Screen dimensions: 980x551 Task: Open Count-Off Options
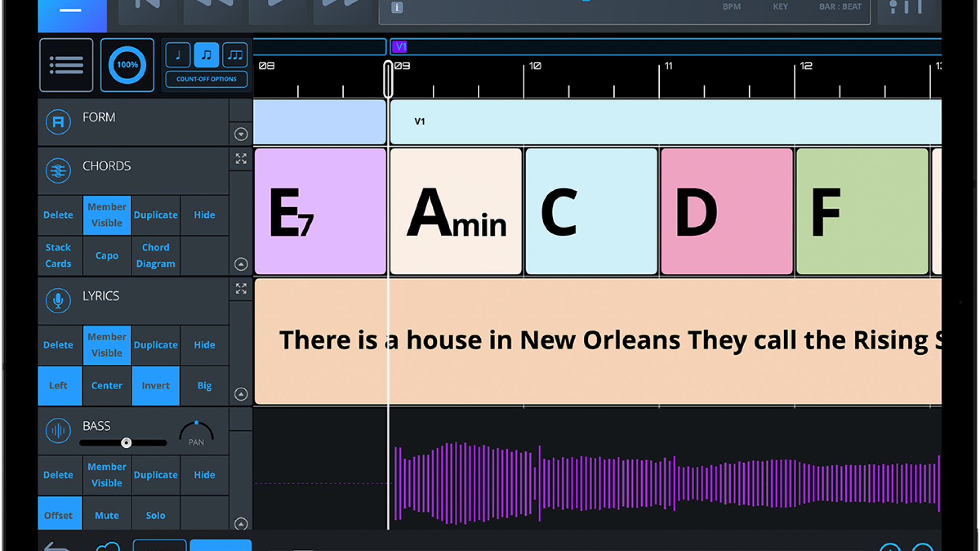[x=206, y=79]
